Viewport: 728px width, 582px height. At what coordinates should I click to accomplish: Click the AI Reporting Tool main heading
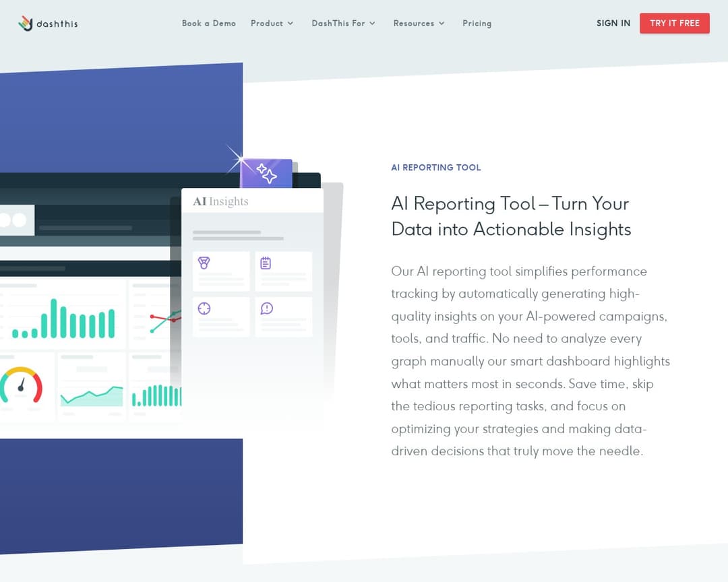(510, 216)
